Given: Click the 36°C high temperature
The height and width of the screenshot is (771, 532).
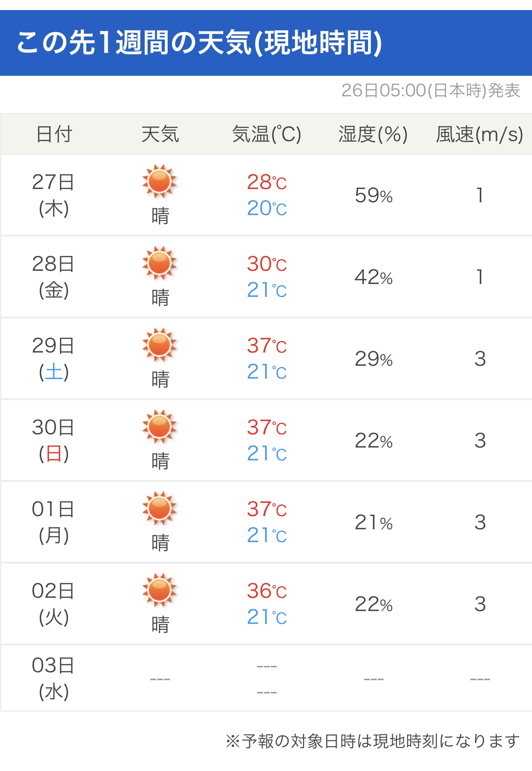Looking at the screenshot, I should pos(267,591).
